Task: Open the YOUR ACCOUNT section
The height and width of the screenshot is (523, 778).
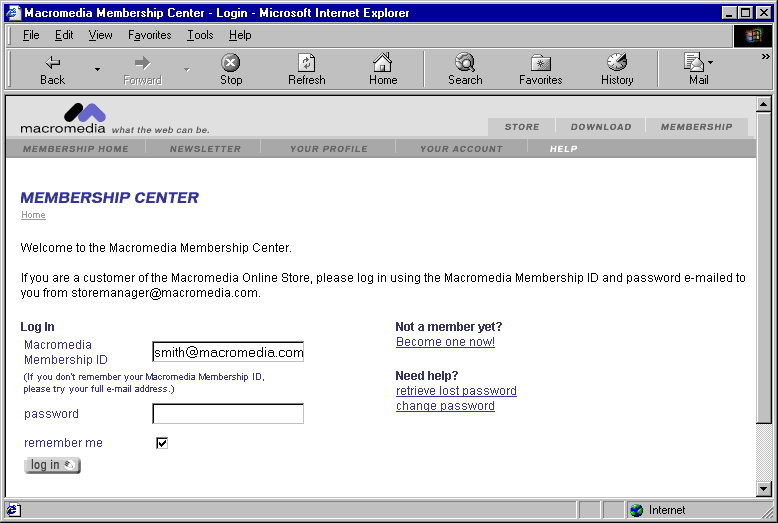Action: coord(461,149)
